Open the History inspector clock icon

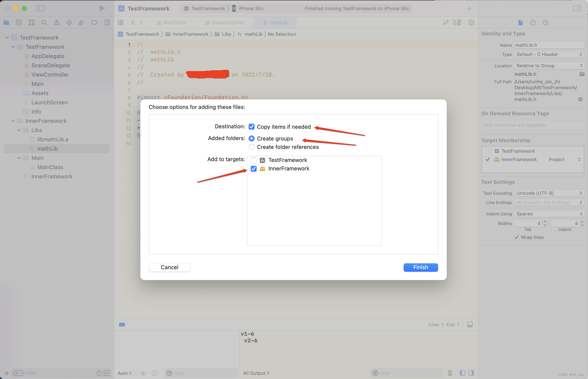click(533, 22)
